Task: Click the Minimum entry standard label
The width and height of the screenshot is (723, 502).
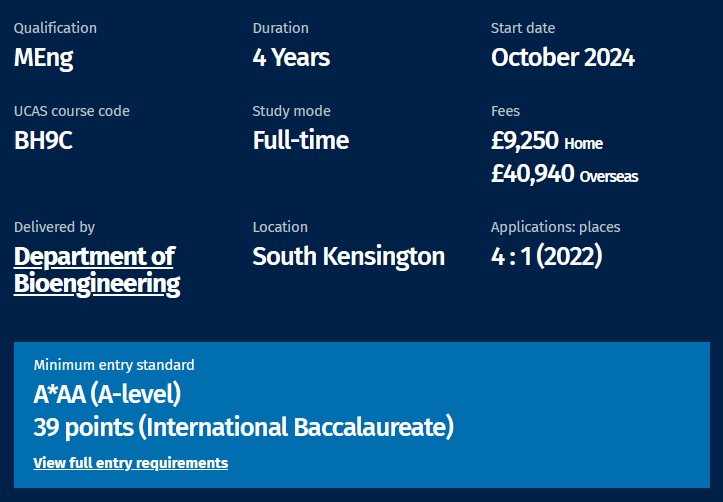Action: click(114, 365)
